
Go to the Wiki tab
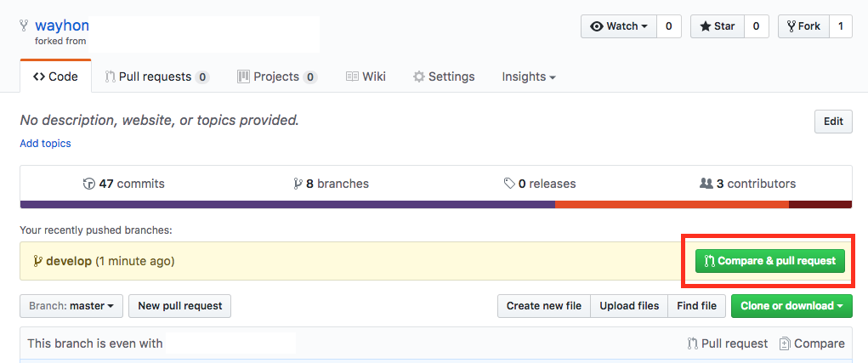pos(366,77)
